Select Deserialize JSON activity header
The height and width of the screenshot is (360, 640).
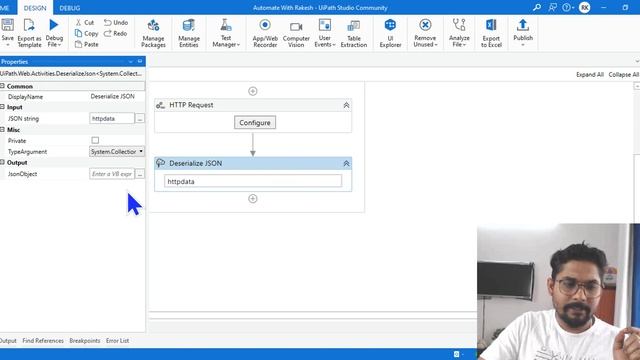click(253, 163)
